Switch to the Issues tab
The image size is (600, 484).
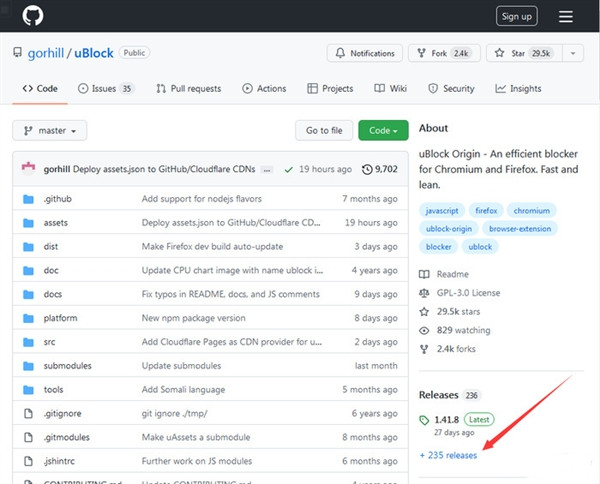pos(106,89)
